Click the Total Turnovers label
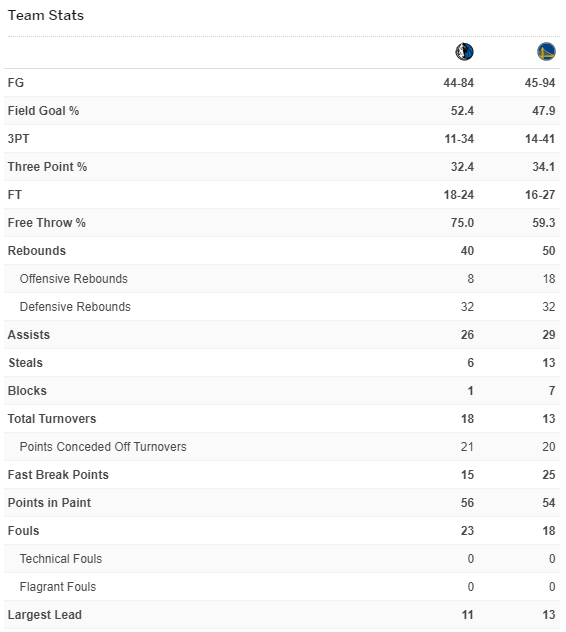The width and height of the screenshot is (566, 632). (52, 419)
